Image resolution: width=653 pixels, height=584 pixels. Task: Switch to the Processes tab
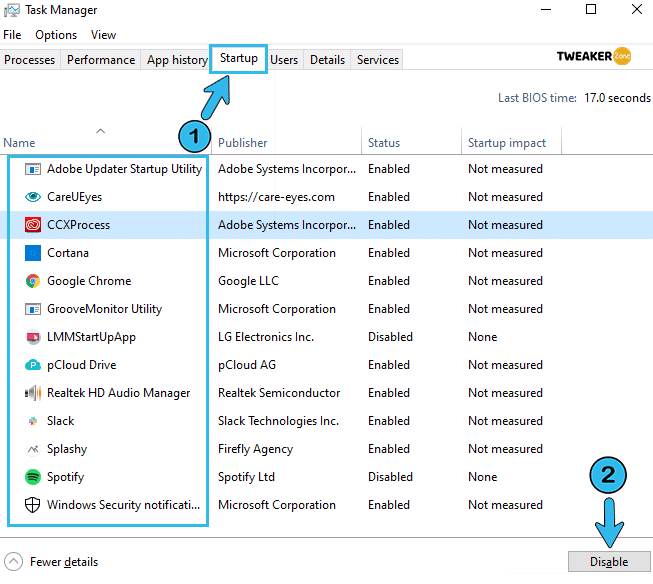pyautogui.click(x=30, y=60)
